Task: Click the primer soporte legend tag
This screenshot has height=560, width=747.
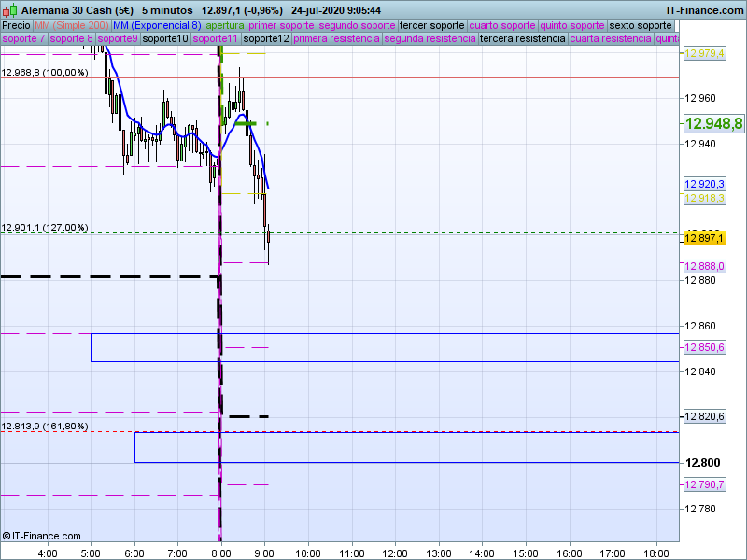Action: (281, 26)
